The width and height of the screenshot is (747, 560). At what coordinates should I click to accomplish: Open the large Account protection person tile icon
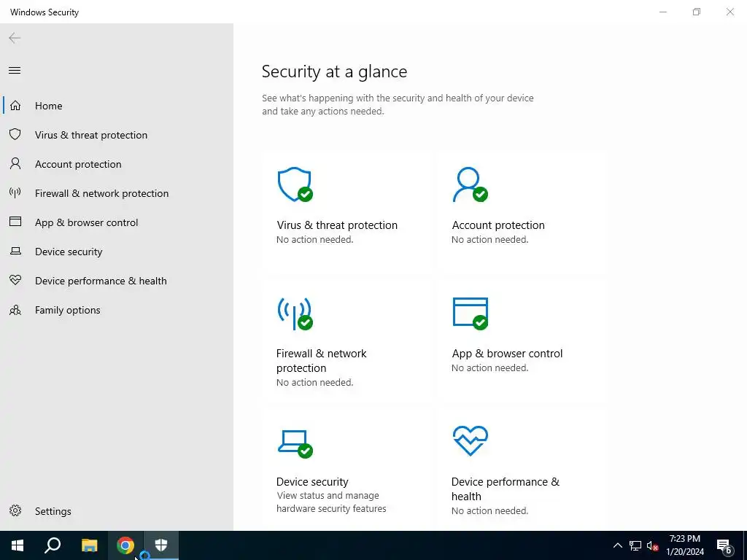point(471,184)
